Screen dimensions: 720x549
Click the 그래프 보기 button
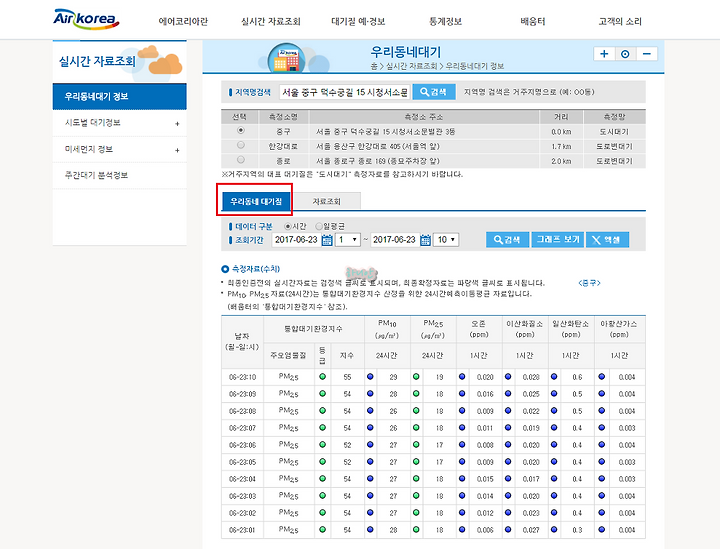point(557,240)
